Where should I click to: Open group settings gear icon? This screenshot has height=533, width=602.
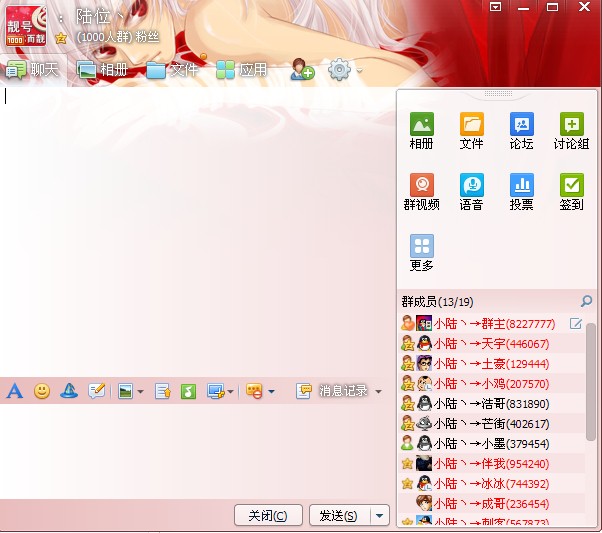(x=339, y=70)
